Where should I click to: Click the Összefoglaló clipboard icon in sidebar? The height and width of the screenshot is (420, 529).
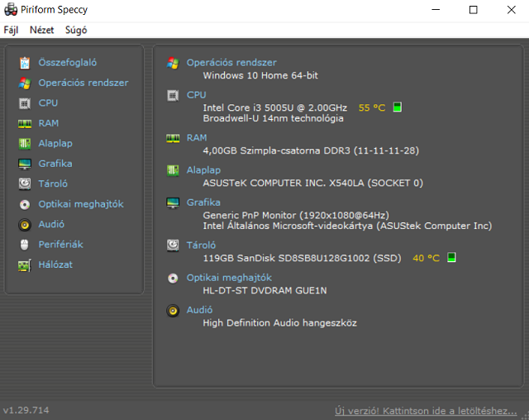pyautogui.click(x=25, y=63)
